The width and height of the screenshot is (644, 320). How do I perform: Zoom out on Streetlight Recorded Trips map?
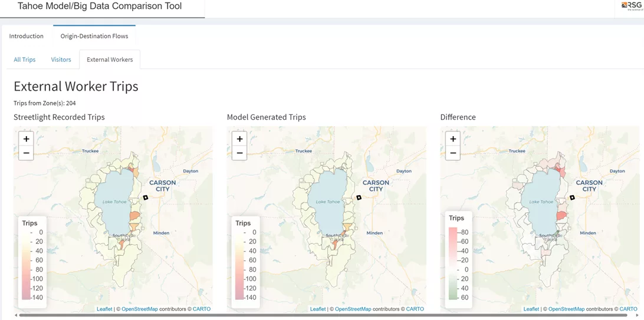point(26,153)
